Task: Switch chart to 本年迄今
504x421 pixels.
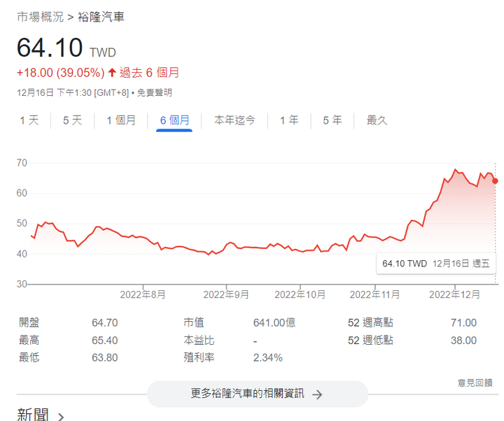Action: tap(234, 120)
